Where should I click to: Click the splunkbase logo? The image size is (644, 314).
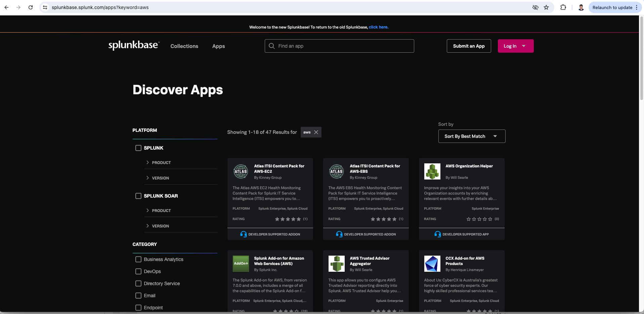tap(134, 45)
